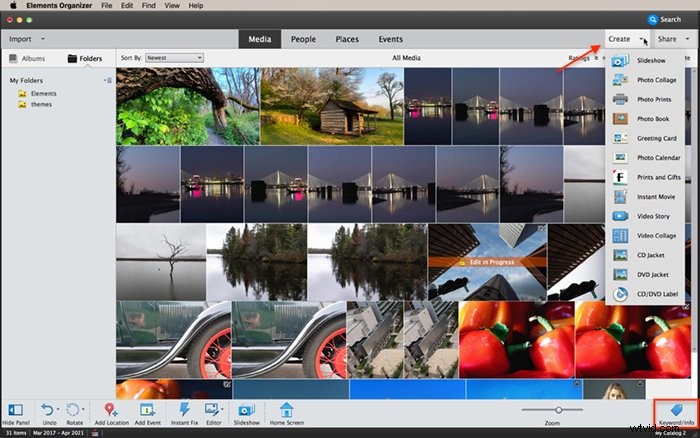Screen dimensions: 700x438
Task: Choose Photo Collage in Create dropdown
Action: coord(644,80)
